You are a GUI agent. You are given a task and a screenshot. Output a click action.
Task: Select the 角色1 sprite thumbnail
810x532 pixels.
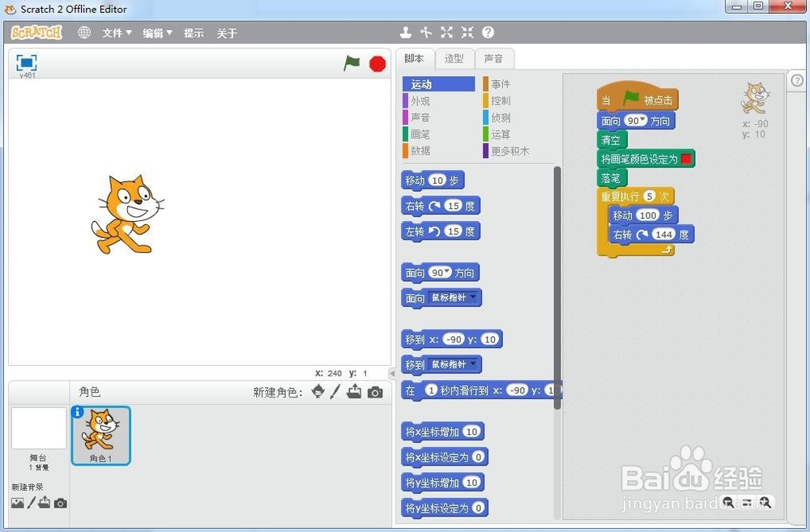(x=100, y=436)
